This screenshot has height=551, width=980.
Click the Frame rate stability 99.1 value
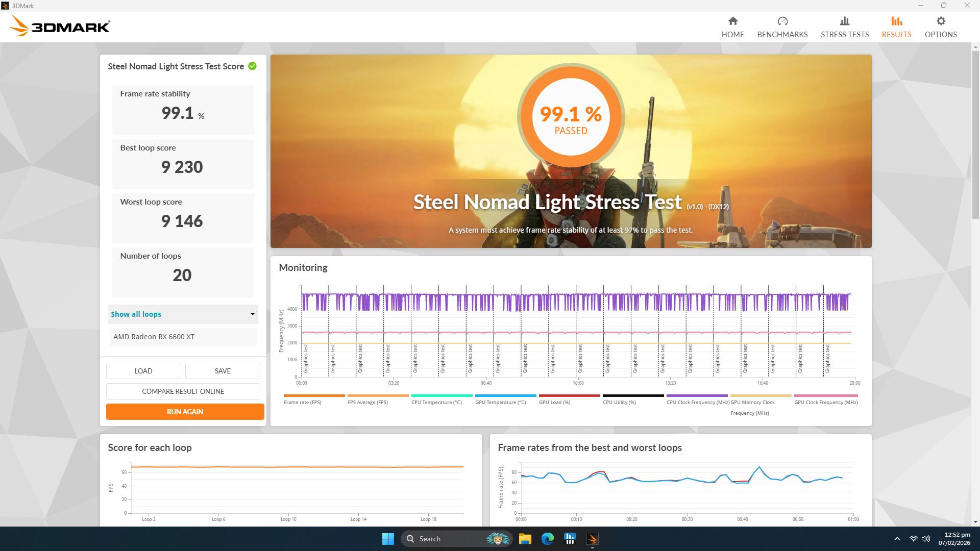178,113
